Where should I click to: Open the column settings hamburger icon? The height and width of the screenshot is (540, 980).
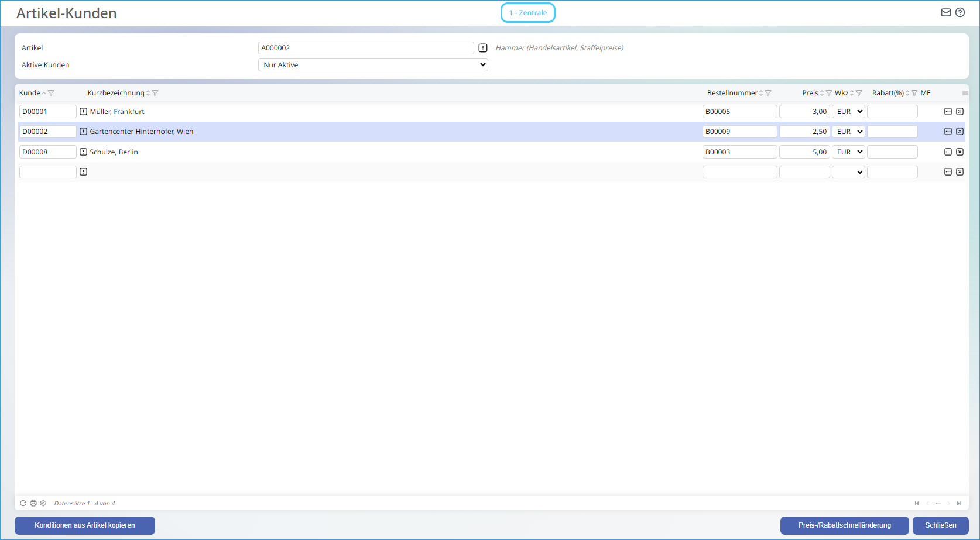(965, 93)
